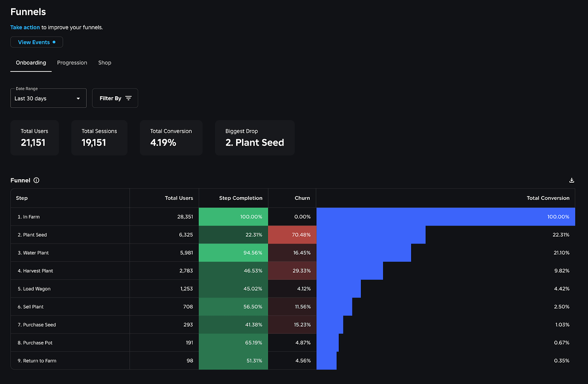
Task: Click the Biggest Drop card showing Plant Seed
Action: [254, 137]
